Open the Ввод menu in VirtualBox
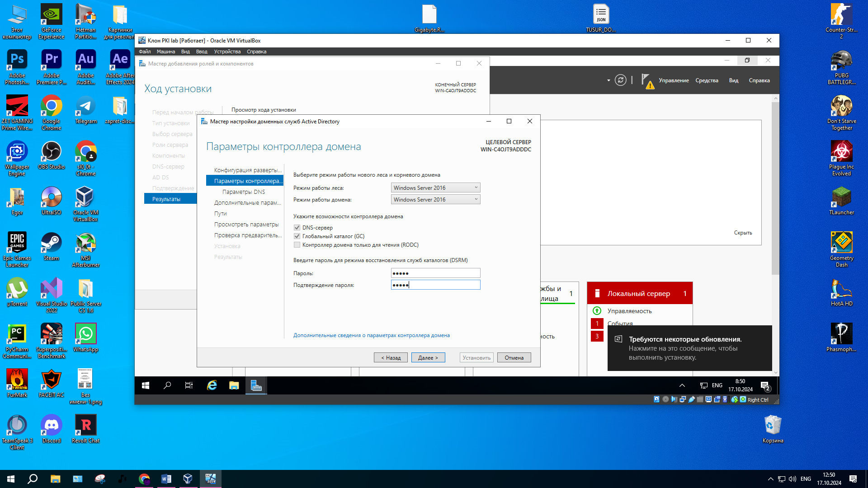The image size is (868, 488). [x=202, y=52]
